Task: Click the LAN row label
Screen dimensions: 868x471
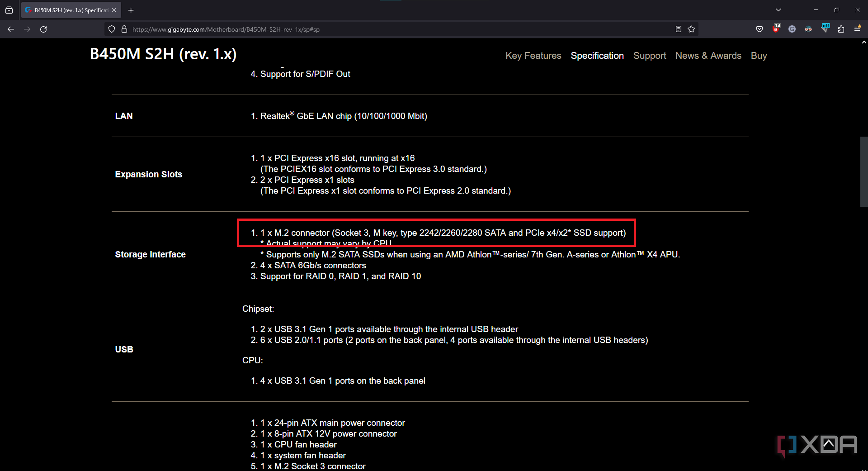Action: point(124,116)
